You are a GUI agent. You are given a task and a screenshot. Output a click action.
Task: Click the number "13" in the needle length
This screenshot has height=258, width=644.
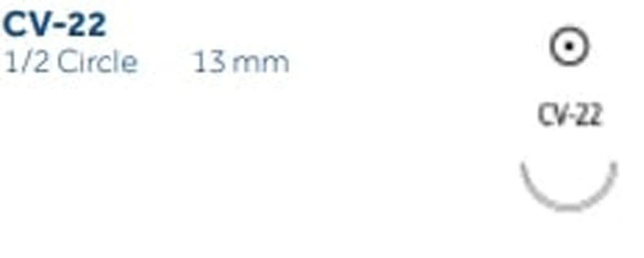(x=210, y=63)
